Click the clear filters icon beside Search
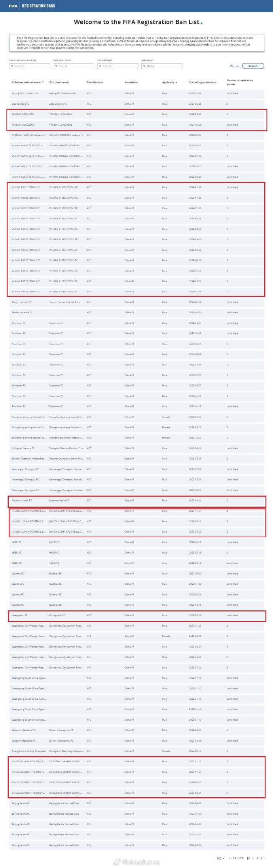 pyautogui.click(x=232, y=66)
